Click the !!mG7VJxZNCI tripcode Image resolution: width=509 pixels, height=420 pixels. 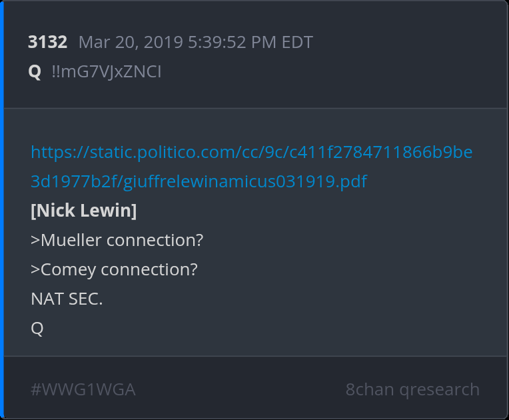click(106, 71)
